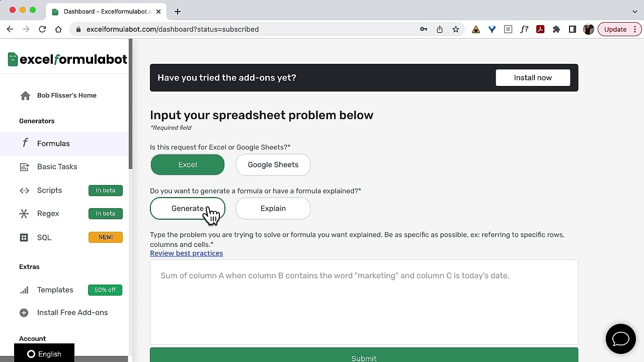Click the Templates bar chart icon
The image size is (644, 362).
point(24,290)
